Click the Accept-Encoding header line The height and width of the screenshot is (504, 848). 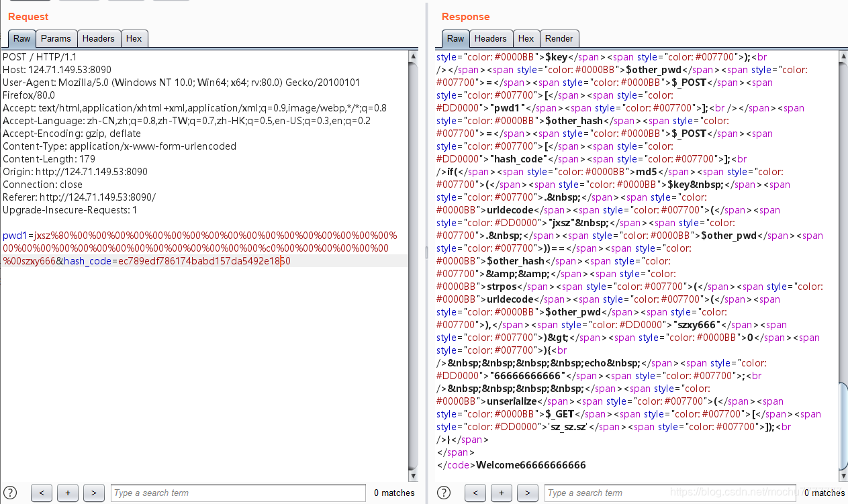70,134
